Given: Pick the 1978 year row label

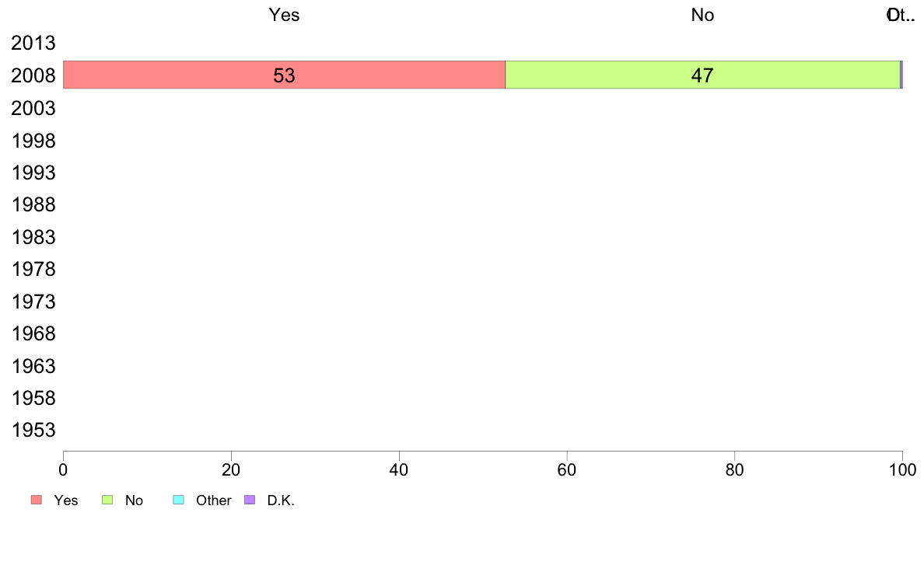Looking at the screenshot, I should point(33,269).
